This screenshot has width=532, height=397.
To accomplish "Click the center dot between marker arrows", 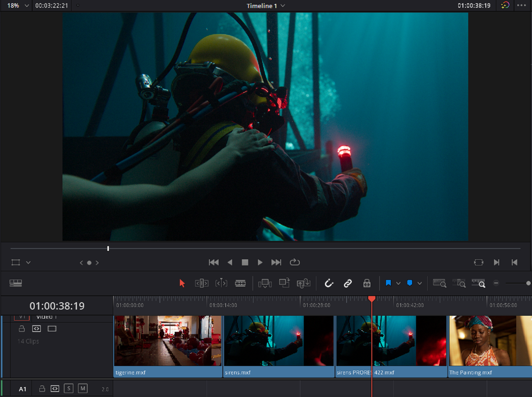I will coord(89,263).
